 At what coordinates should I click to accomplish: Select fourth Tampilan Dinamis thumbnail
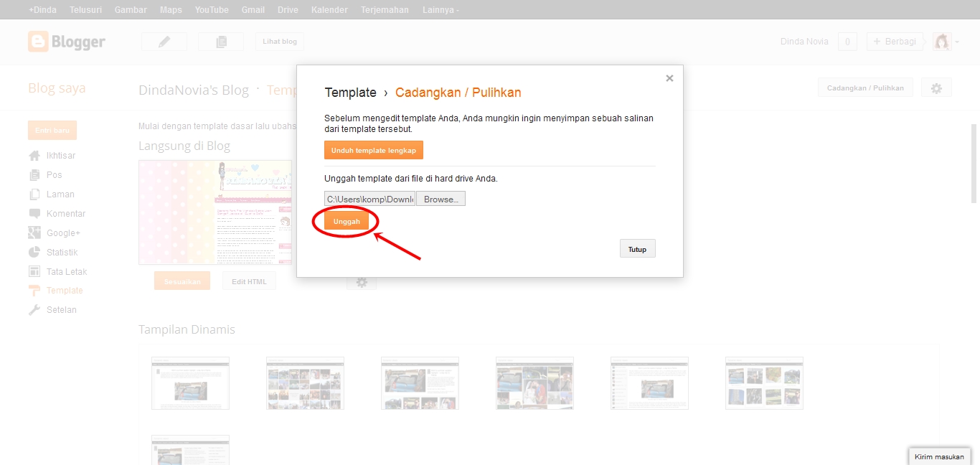[x=534, y=383]
